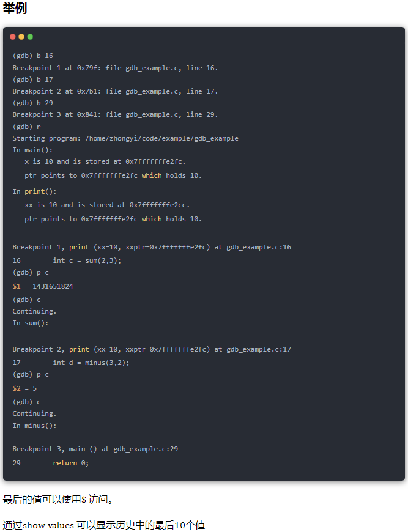Click the sentence 最后的值可以使用$ 访问
The width and height of the screenshot is (408, 532).
point(58,500)
